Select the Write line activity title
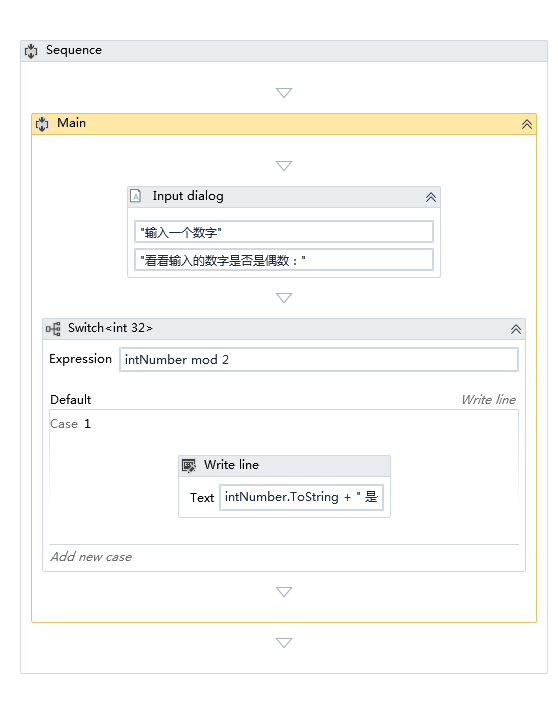The height and width of the screenshot is (704, 558). point(231,465)
